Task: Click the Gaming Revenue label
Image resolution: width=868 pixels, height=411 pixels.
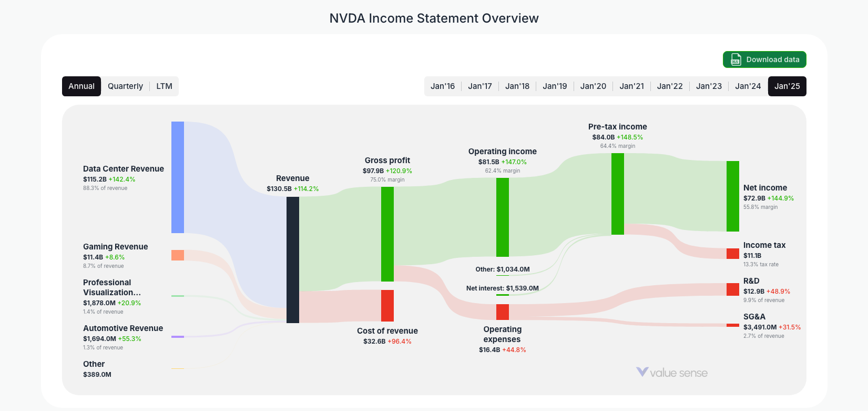Action: [116, 247]
